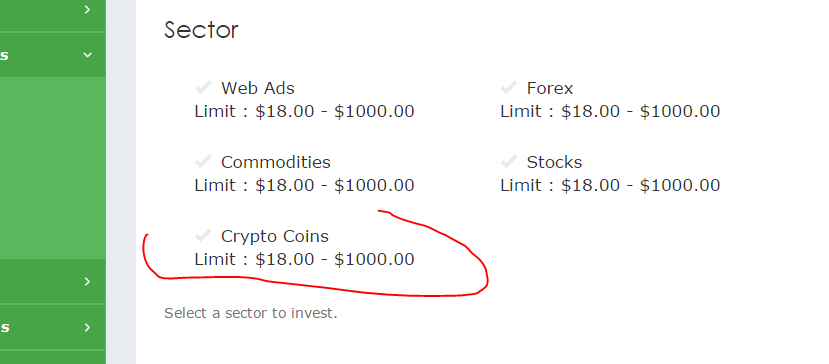829x364 pixels.
Task: Click the limit text under Crypto Coins
Action: (305, 260)
